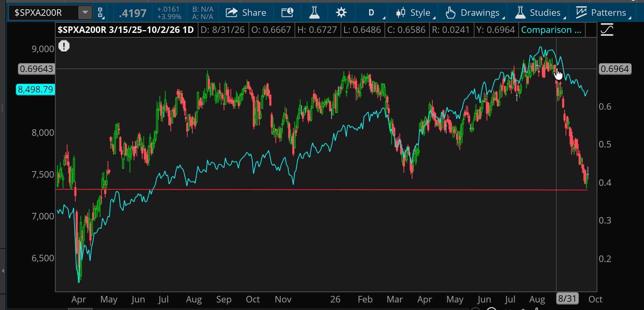Open the Patterns menu
Screen dimensions: 644x310
[x=603, y=13]
